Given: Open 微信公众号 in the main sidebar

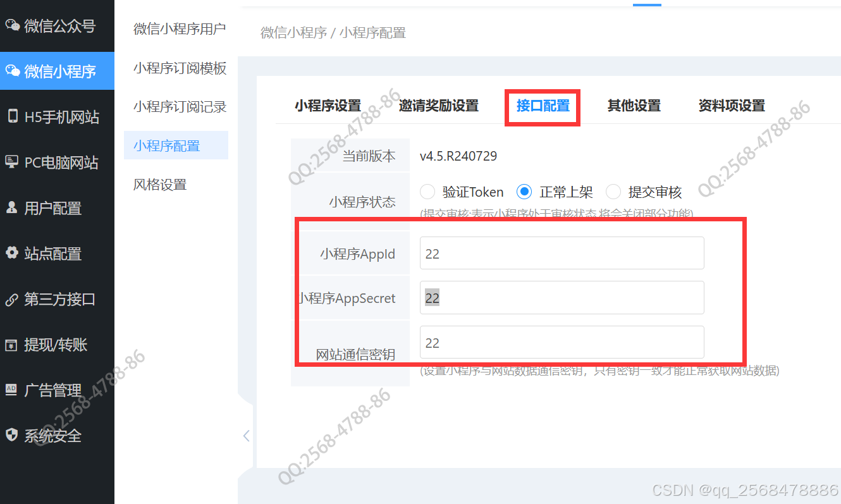Looking at the screenshot, I should [57, 26].
